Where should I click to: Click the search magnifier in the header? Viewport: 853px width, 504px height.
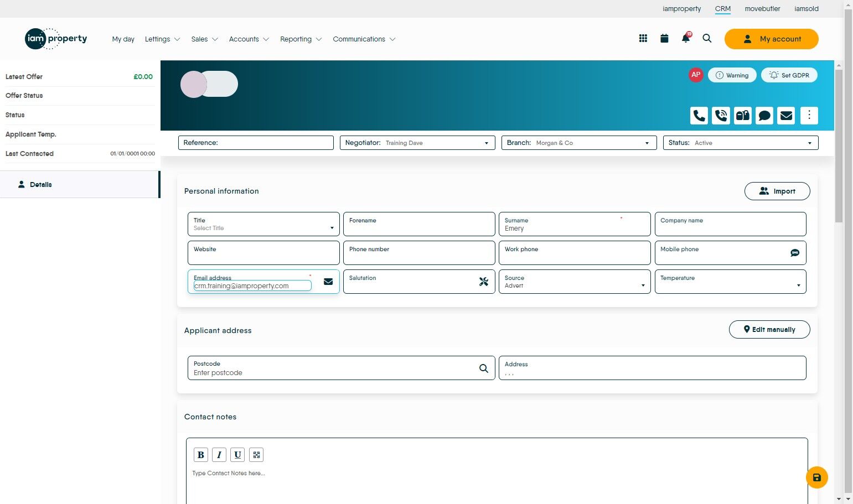(707, 39)
